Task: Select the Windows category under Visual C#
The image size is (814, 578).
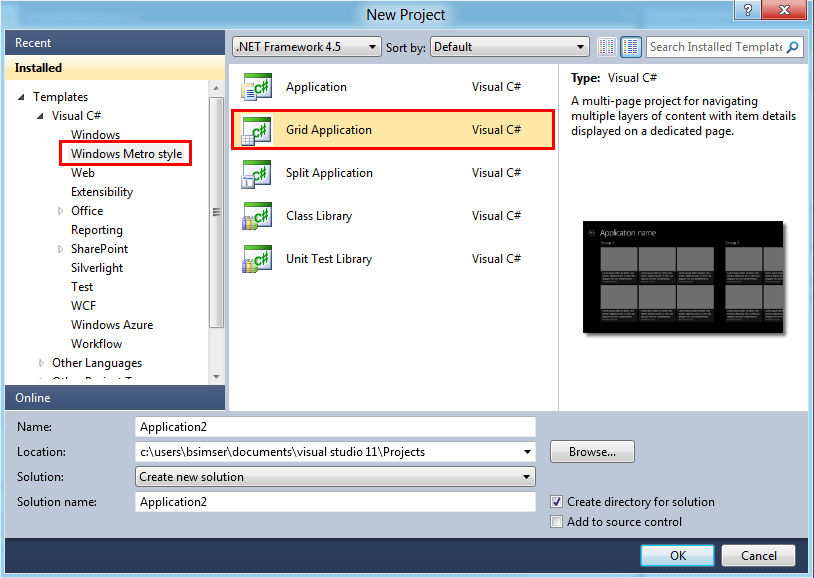Action: click(x=96, y=135)
